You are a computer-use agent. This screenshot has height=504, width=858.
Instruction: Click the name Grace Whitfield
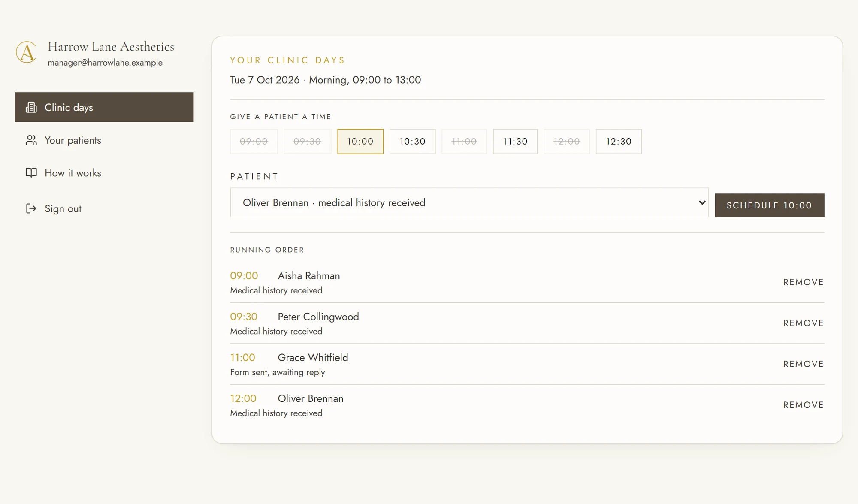(313, 358)
